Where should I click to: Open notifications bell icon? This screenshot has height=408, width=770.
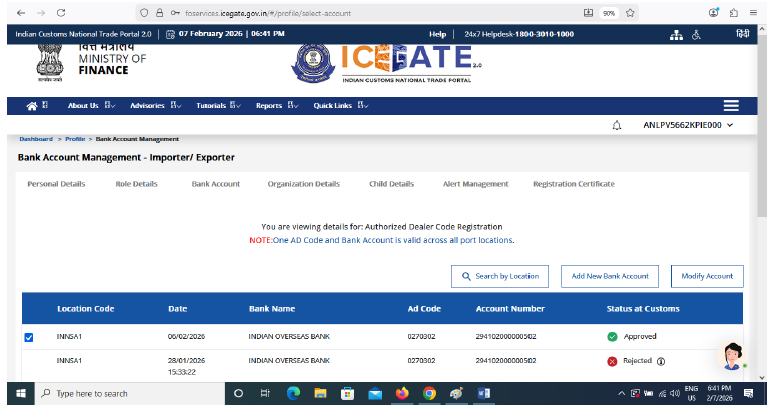click(x=617, y=126)
